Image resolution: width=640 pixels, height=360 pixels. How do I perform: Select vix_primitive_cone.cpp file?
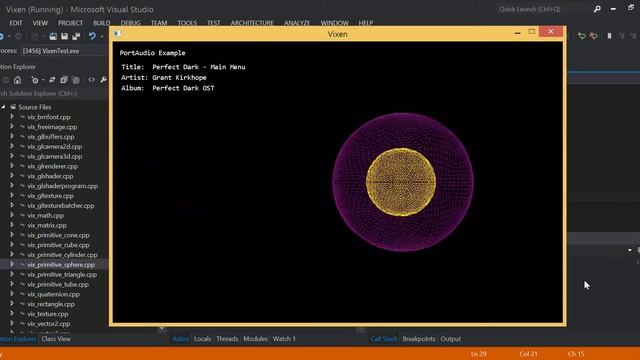(58, 235)
